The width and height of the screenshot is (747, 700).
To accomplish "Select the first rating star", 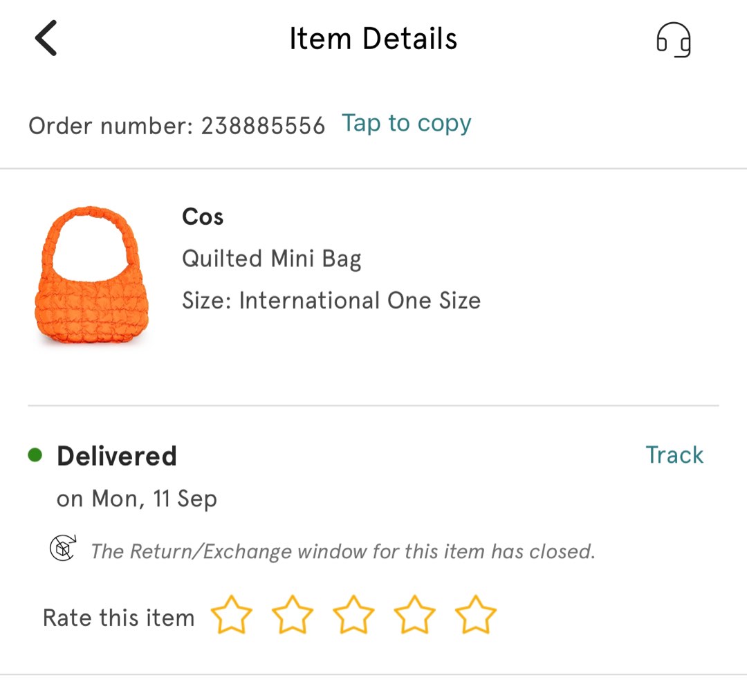I will (x=232, y=614).
